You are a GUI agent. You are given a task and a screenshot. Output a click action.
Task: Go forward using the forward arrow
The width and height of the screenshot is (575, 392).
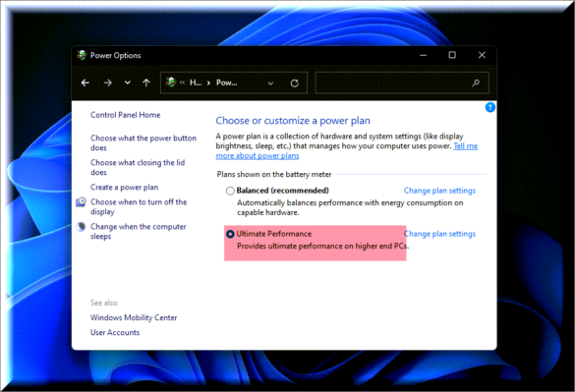pos(107,83)
